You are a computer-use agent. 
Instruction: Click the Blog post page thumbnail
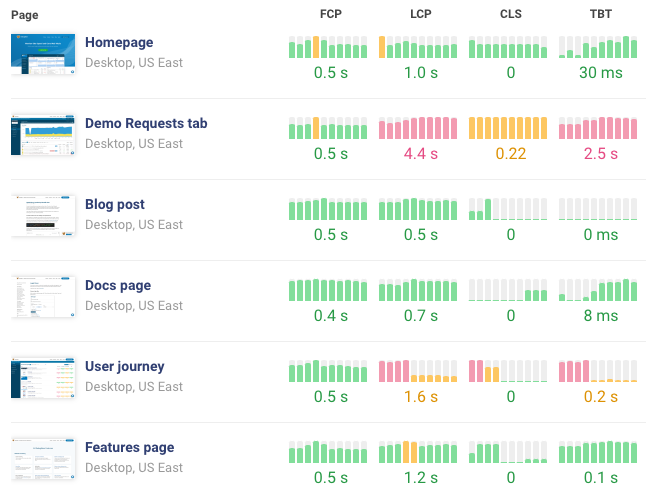43,216
